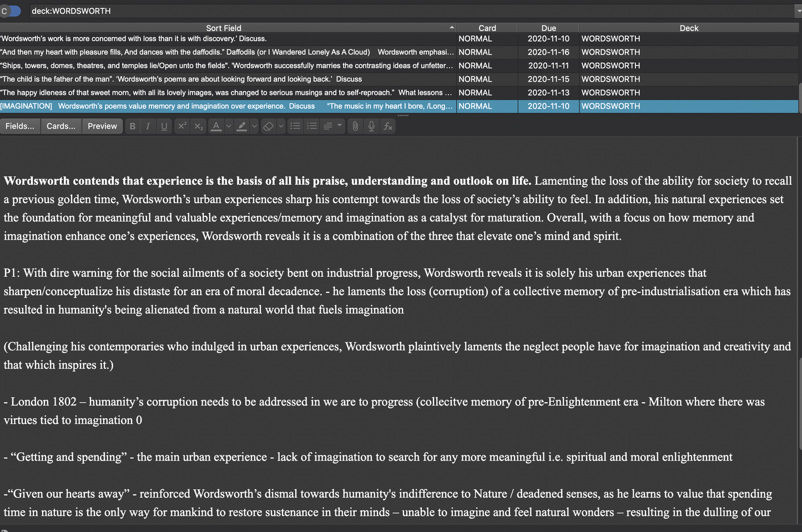Record audio with the microphone icon

tap(371, 126)
